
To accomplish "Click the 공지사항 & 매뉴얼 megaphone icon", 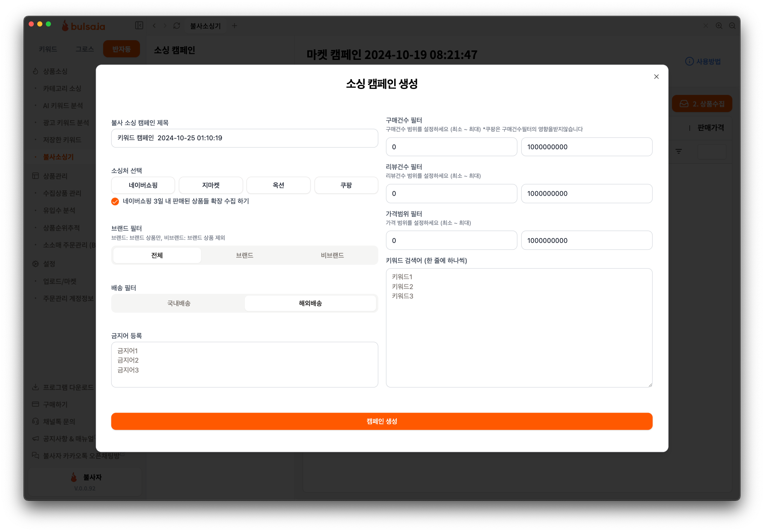I will coord(36,439).
